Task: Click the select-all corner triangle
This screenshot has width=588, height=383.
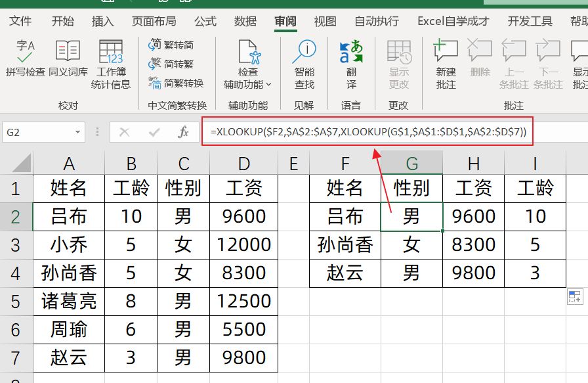Action: (x=21, y=164)
